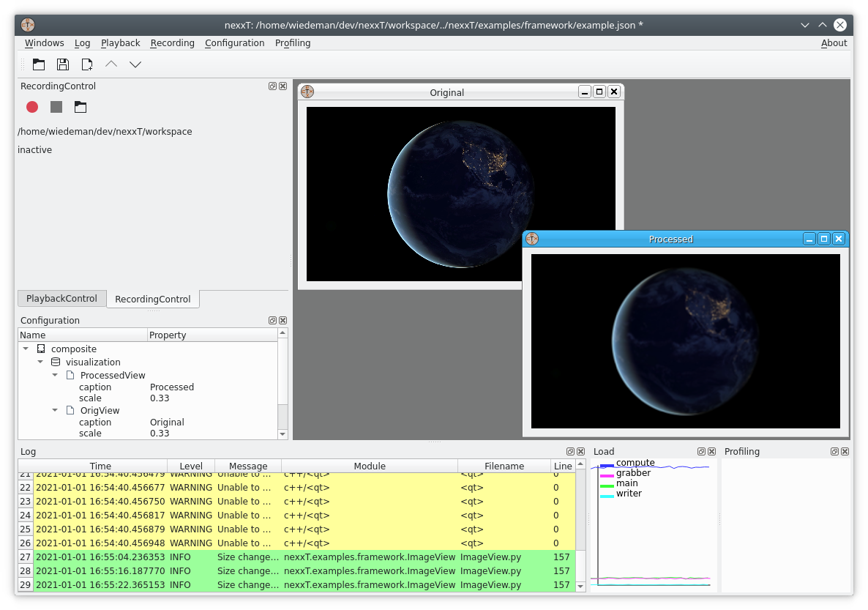868x610 pixels.
Task: Close the Load dock panel
Action: (712, 452)
